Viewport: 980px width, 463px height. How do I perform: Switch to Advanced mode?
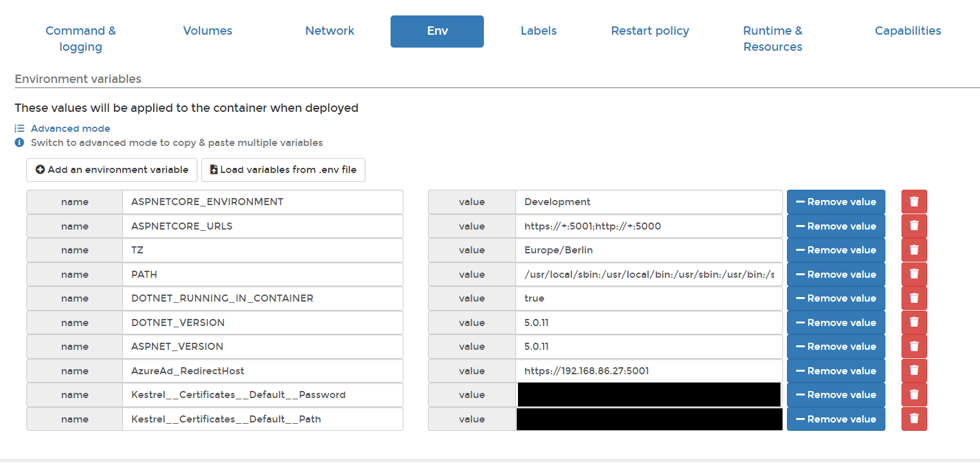pos(69,128)
